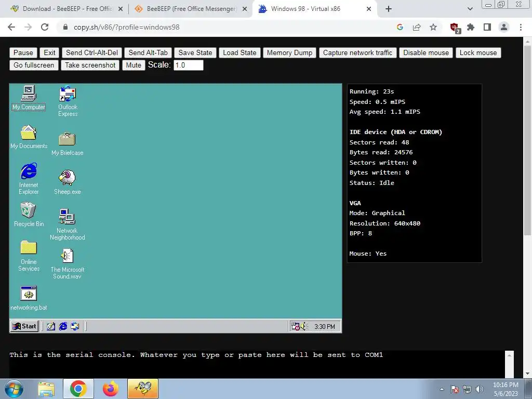Click the Capture network traffic button
The height and width of the screenshot is (399, 532).
[357, 52]
